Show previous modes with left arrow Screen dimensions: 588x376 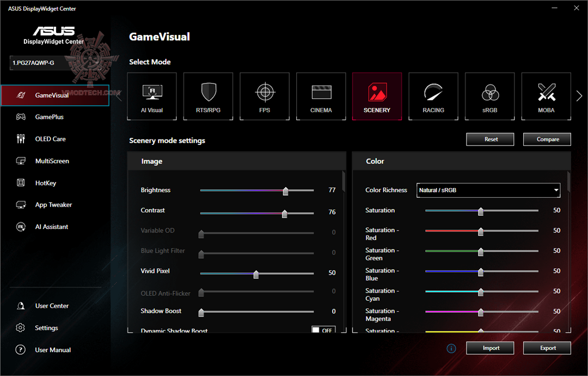119,96
